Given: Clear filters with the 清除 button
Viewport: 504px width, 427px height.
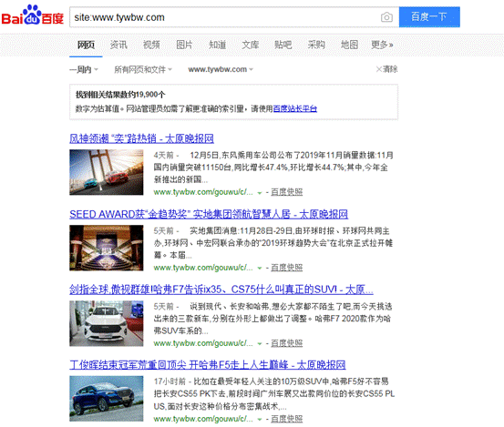Looking at the screenshot, I should point(386,69).
